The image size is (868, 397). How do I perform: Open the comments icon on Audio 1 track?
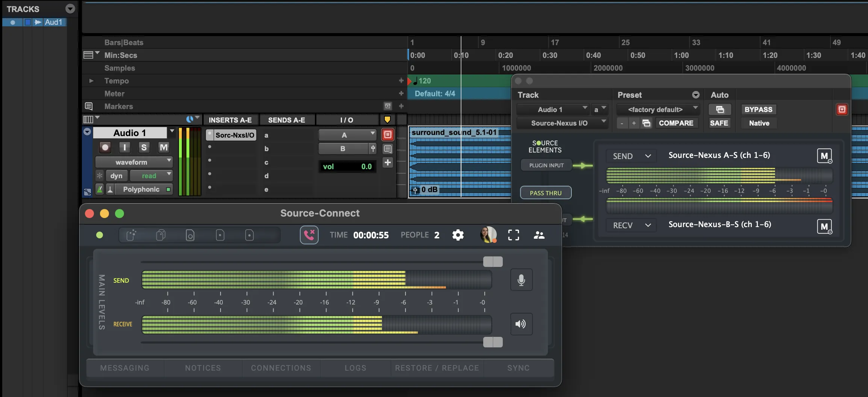point(388,149)
